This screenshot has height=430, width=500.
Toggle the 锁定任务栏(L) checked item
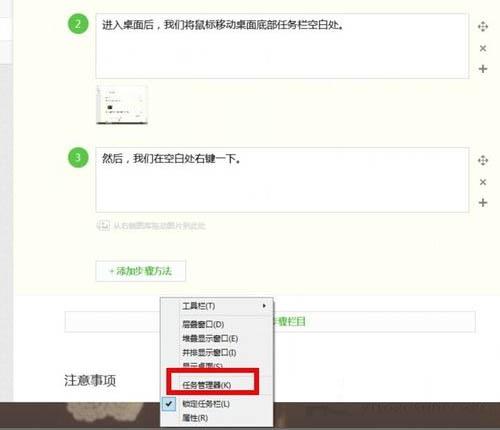click(x=217, y=404)
